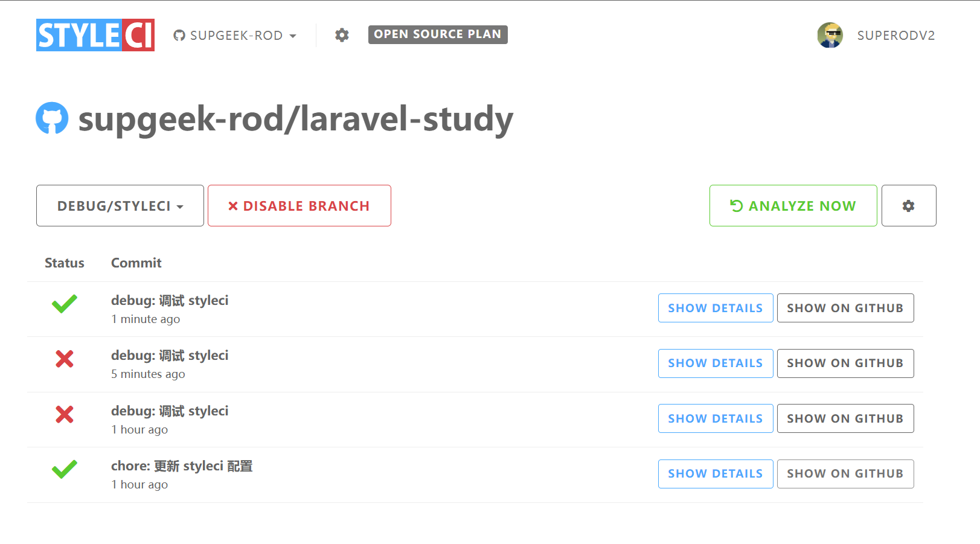Screen dimensions: 980x544
Task: Click the SuperodV2 user avatar
Action: (830, 35)
